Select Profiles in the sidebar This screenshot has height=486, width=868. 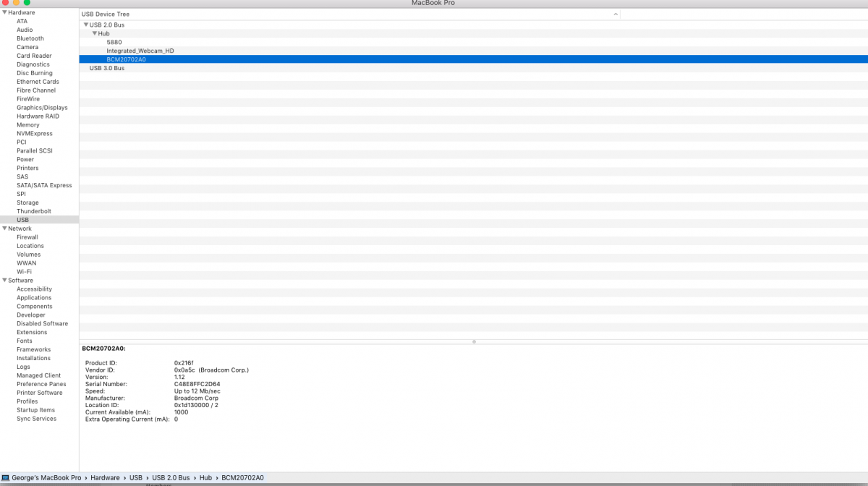(x=27, y=401)
